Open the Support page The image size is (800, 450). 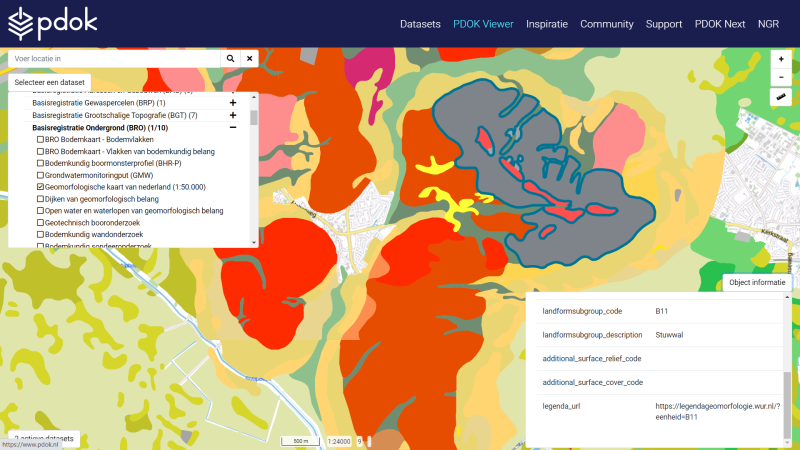(x=664, y=24)
